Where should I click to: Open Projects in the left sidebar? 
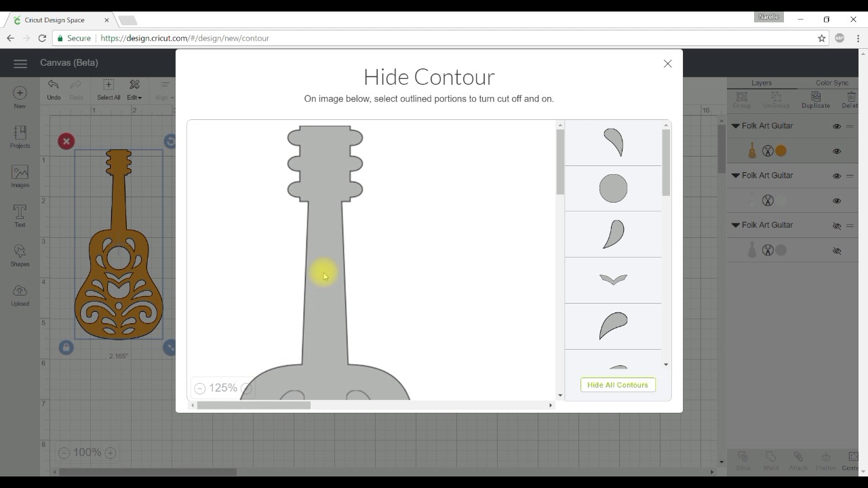tap(20, 137)
